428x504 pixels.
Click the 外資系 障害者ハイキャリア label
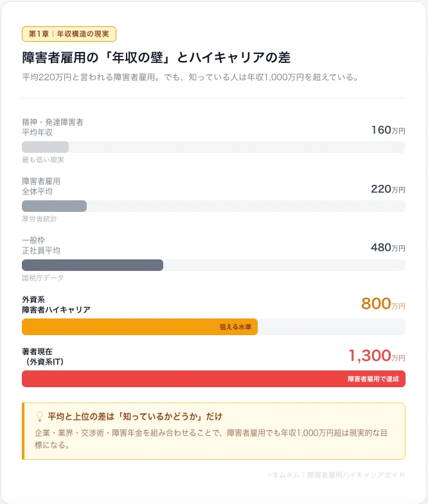click(x=56, y=304)
